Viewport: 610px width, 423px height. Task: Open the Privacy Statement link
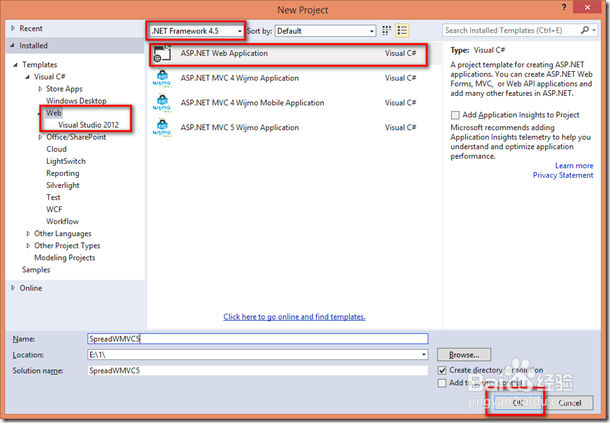pyautogui.click(x=563, y=175)
